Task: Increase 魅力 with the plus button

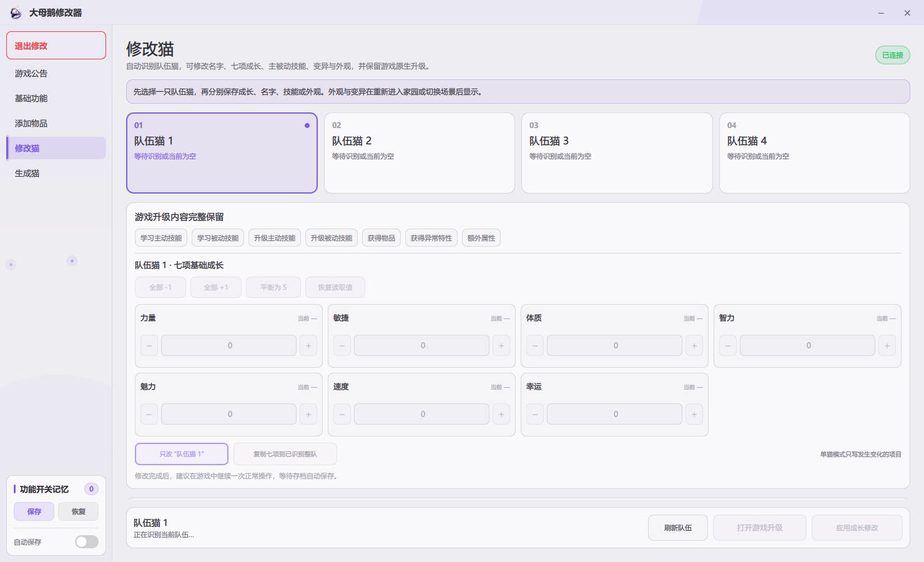Action: [x=308, y=414]
